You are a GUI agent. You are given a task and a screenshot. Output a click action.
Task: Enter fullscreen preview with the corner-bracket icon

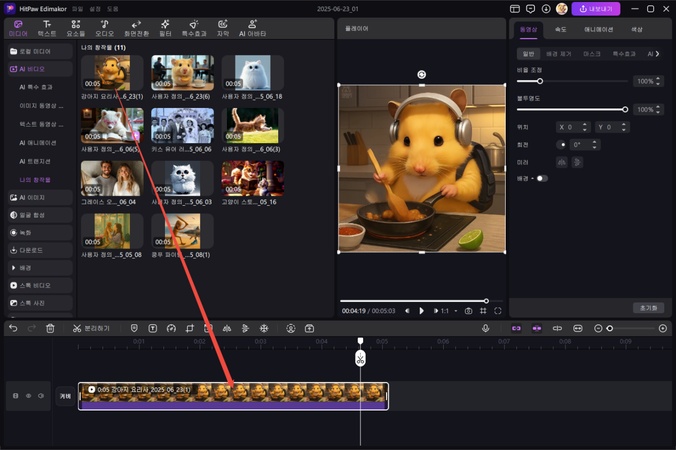click(498, 311)
